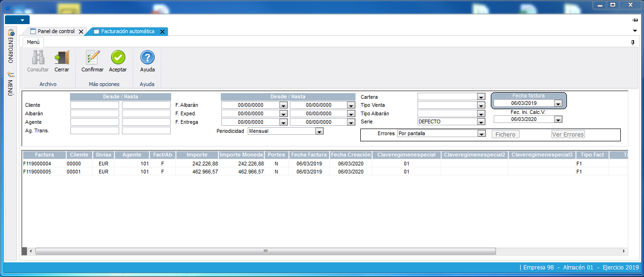This screenshot has height=277, width=644.
Task: Select the Menú ribbon tab
Action: pos(33,42)
